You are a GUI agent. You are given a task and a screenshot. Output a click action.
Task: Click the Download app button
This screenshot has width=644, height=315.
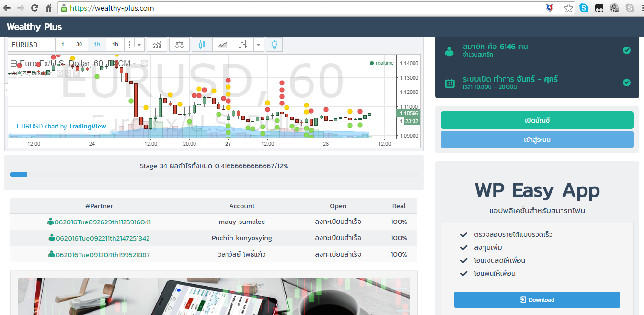[537, 300]
